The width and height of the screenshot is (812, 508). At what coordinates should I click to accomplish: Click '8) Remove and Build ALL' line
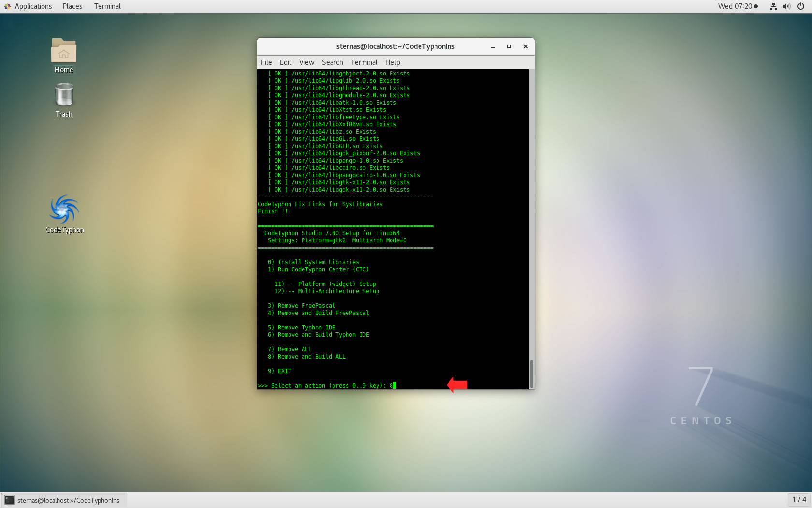(x=306, y=357)
